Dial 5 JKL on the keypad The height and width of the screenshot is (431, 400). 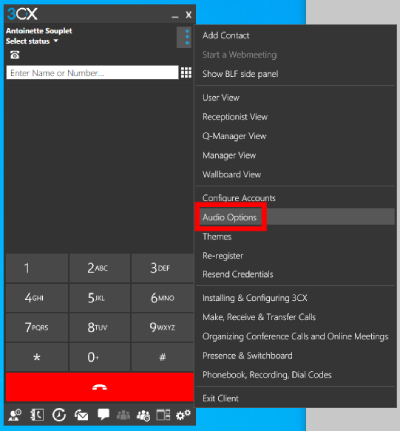coord(100,298)
